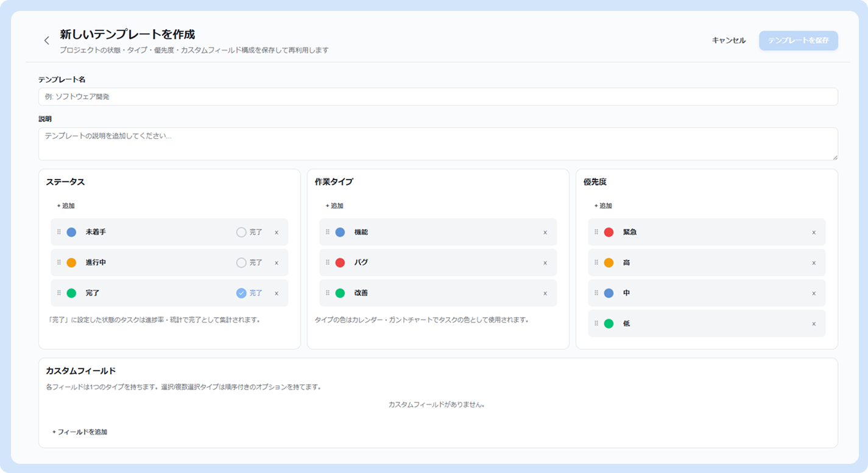
Task: Delete the バグ work type via x icon
Action: pyautogui.click(x=545, y=262)
